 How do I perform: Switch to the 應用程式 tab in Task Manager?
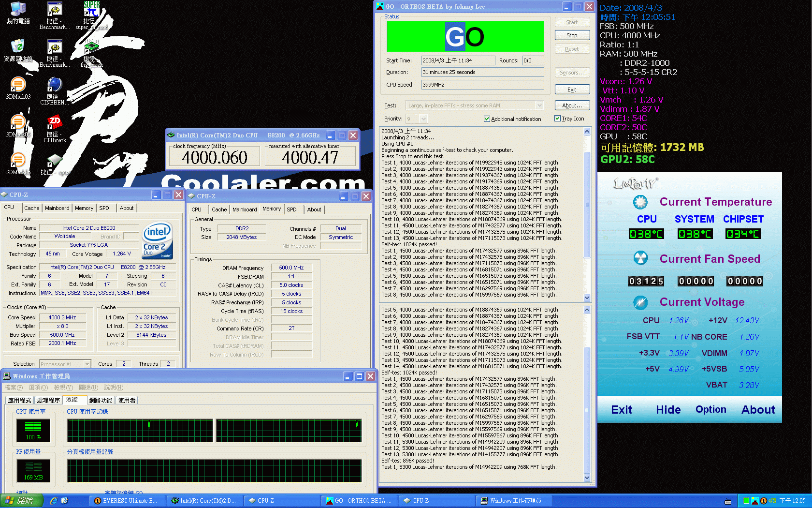pos(19,401)
